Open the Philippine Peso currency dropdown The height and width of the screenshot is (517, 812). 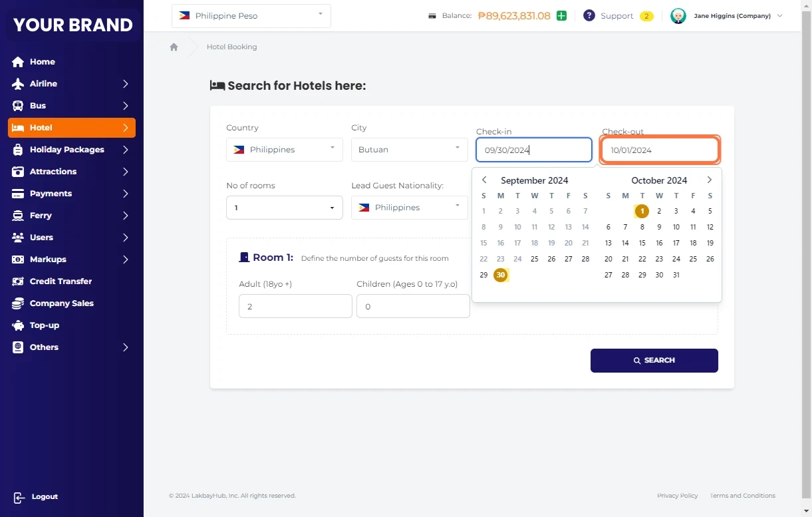251,16
